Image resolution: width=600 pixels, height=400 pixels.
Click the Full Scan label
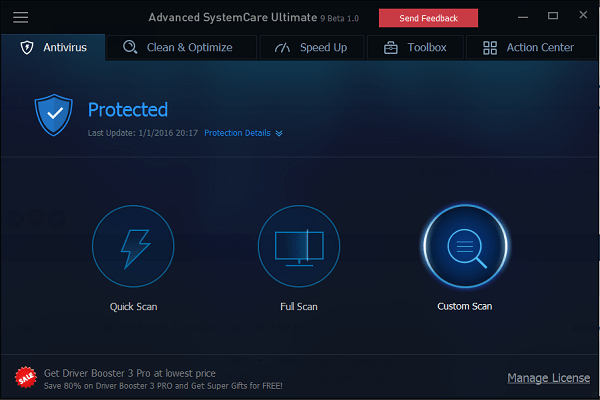(x=299, y=307)
